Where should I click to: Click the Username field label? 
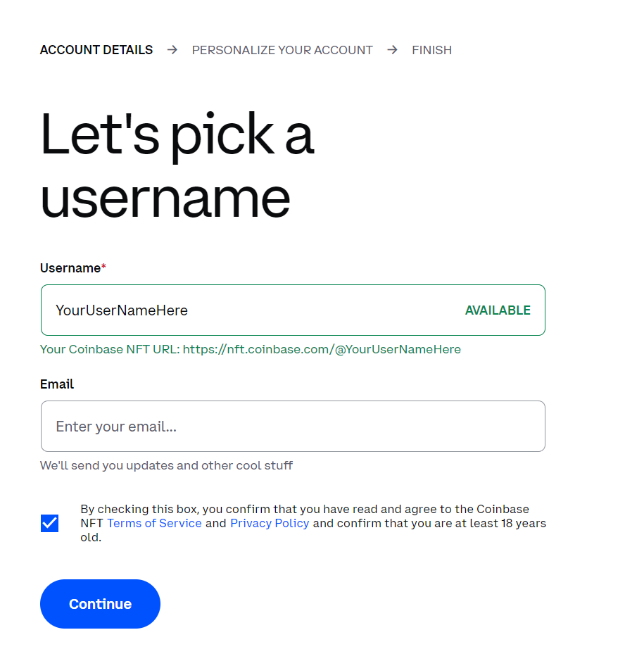click(70, 268)
